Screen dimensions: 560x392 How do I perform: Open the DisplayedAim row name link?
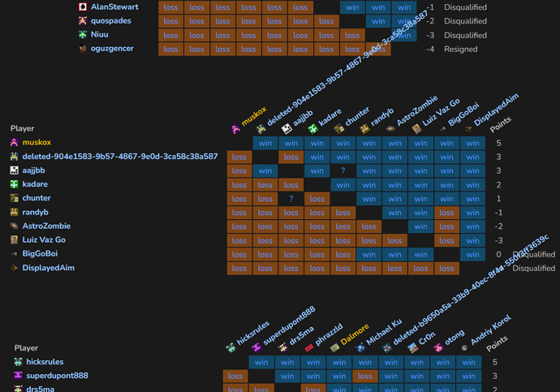(x=48, y=268)
